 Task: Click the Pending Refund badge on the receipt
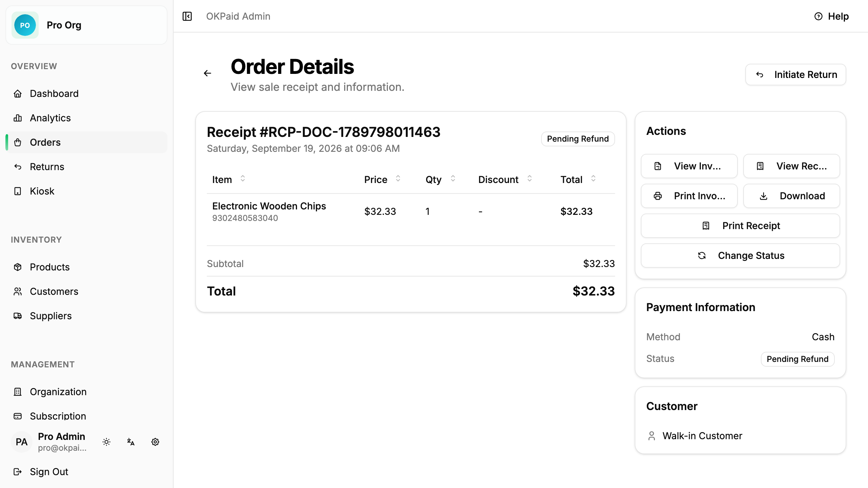pos(578,139)
